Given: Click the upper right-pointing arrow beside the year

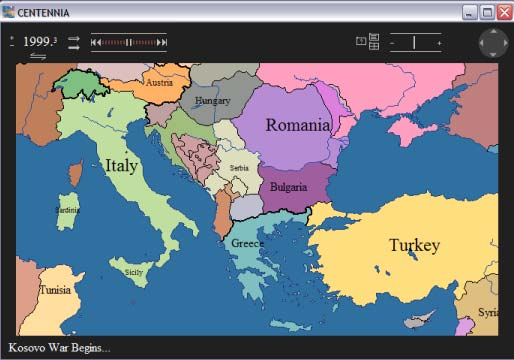Looking at the screenshot, I should coord(74,39).
